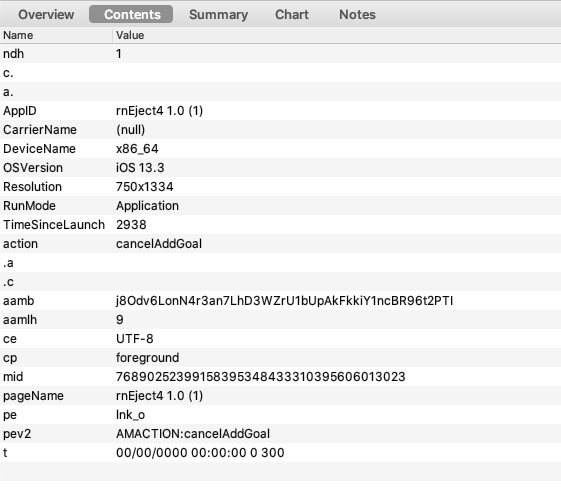Select the ce row

coord(280,338)
